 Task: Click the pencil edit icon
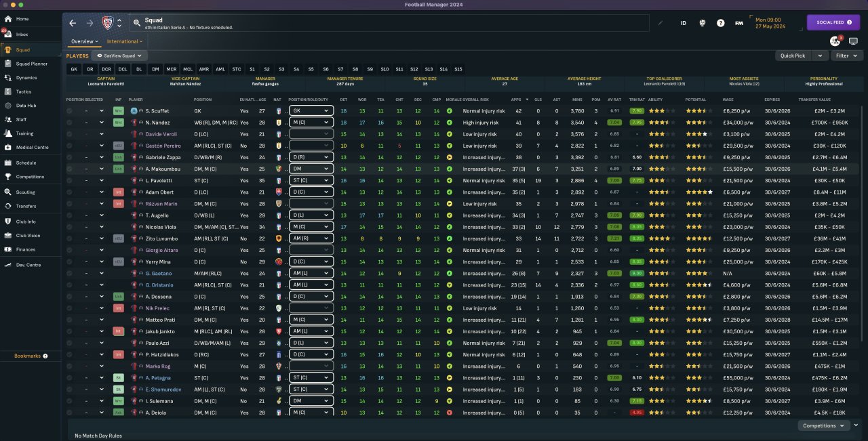coord(661,22)
